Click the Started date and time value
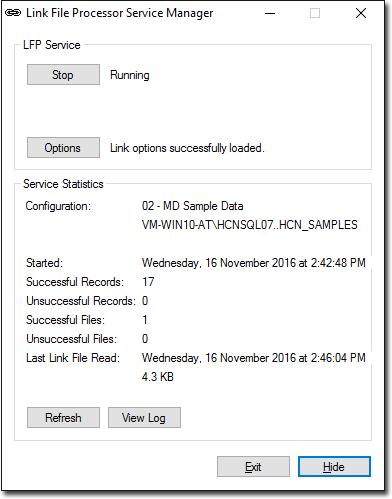This screenshot has width=392, height=499. (254, 263)
